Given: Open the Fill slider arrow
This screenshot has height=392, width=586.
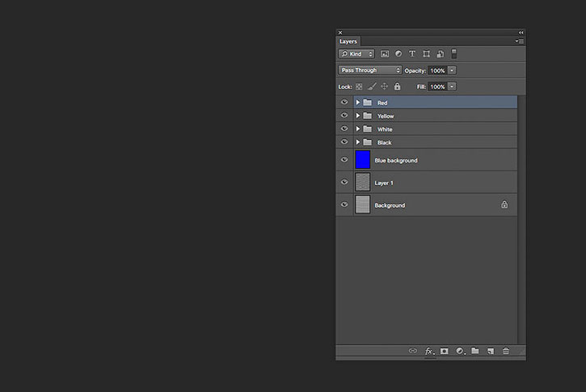Looking at the screenshot, I should click(x=452, y=86).
